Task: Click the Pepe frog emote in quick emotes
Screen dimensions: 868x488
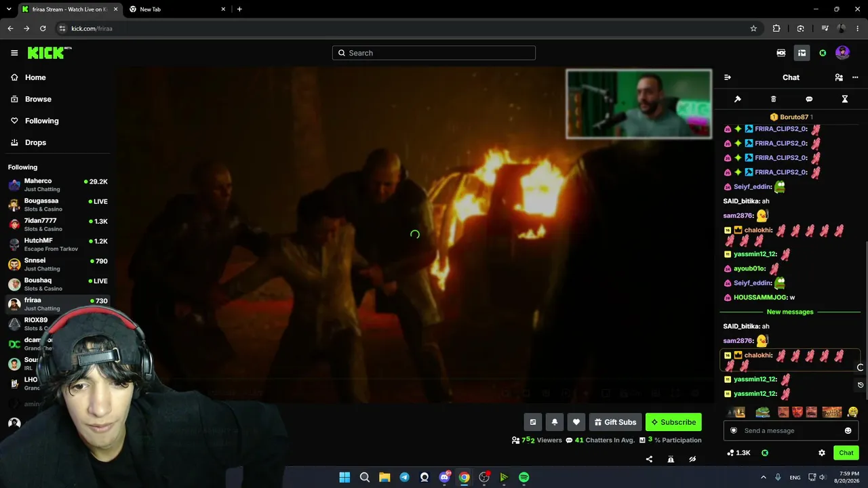Action: pyautogui.click(x=763, y=411)
